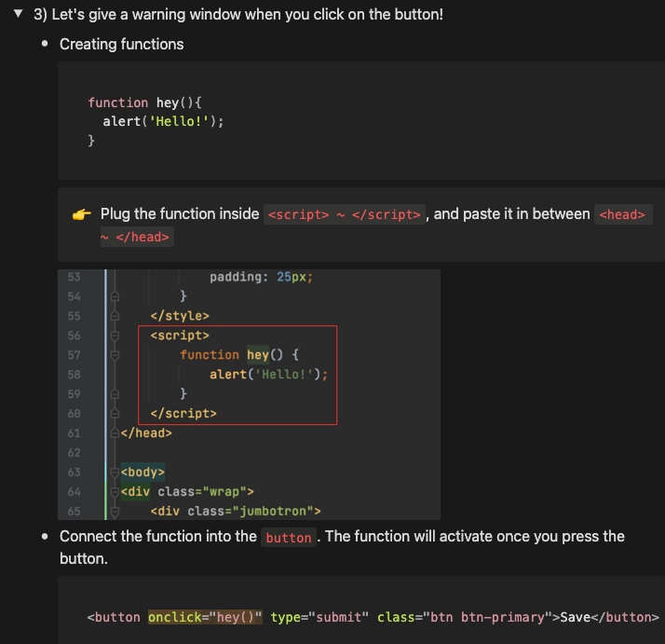Click "function hey(){" in the first code block
This screenshot has width=665, height=644.
(144, 103)
